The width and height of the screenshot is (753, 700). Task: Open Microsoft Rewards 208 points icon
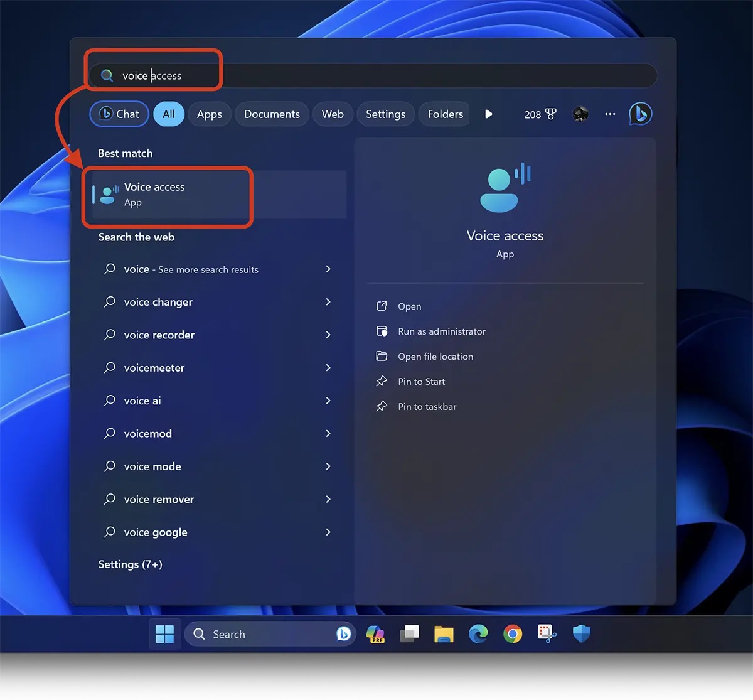pos(540,114)
